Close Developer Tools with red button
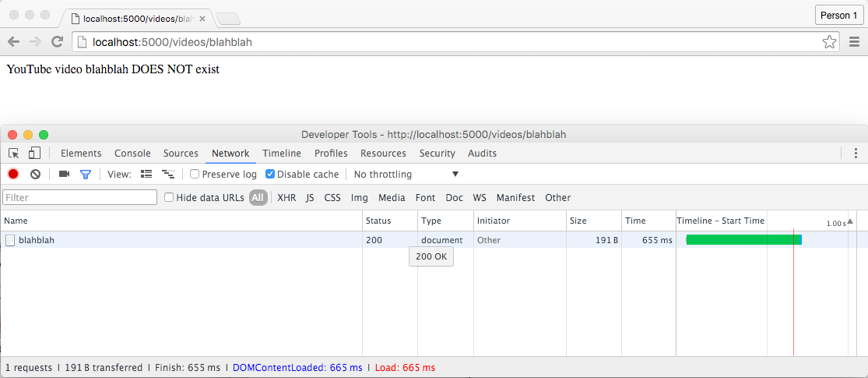868x378 pixels. coord(12,135)
